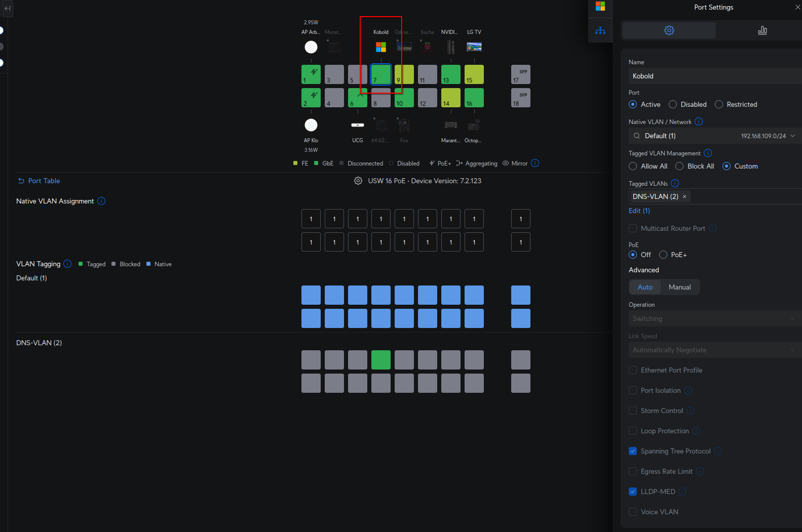This screenshot has height=532, width=802.
Task: Enable PoE+ on the port
Action: [663, 255]
